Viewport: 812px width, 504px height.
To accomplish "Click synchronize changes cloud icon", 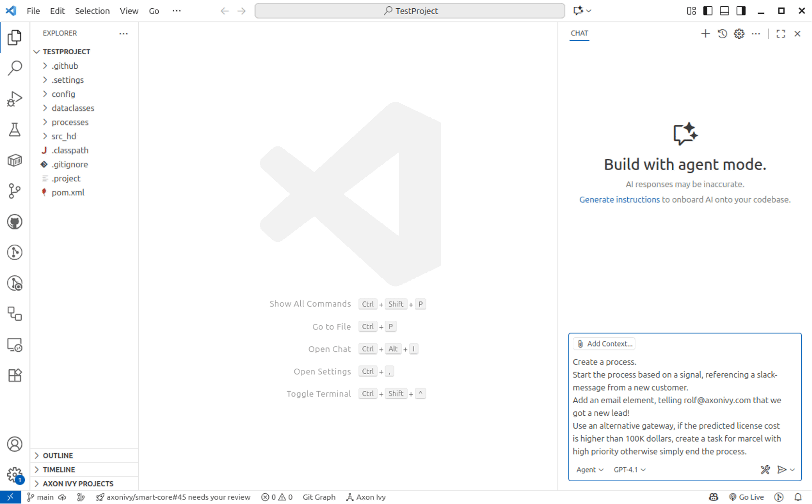I will pos(62,497).
